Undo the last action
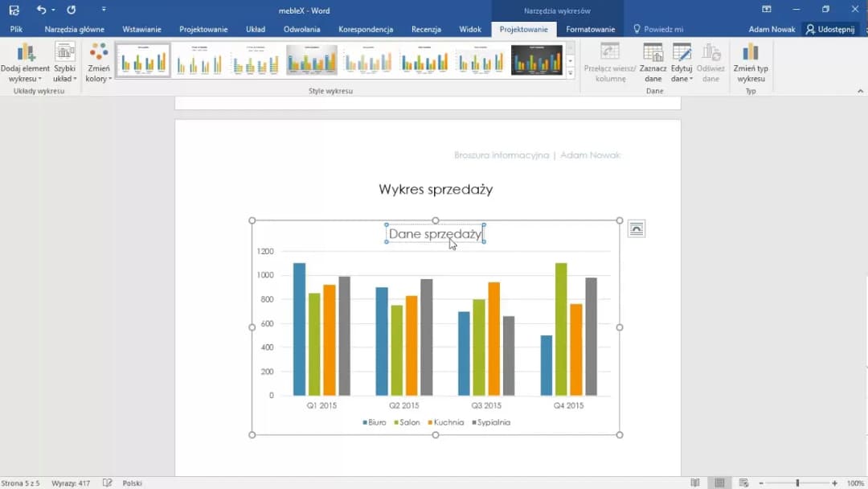868x489 pixels. (x=41, y=10)
